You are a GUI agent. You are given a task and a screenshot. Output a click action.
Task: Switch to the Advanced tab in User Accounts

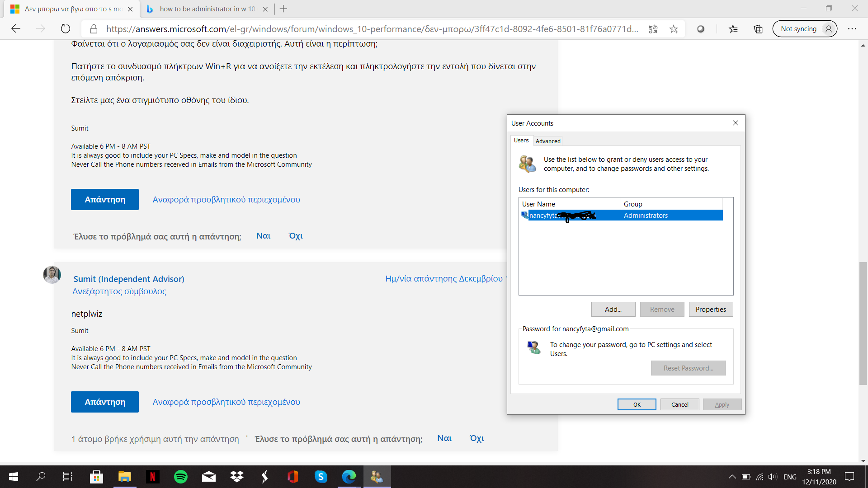coord(548,141)
